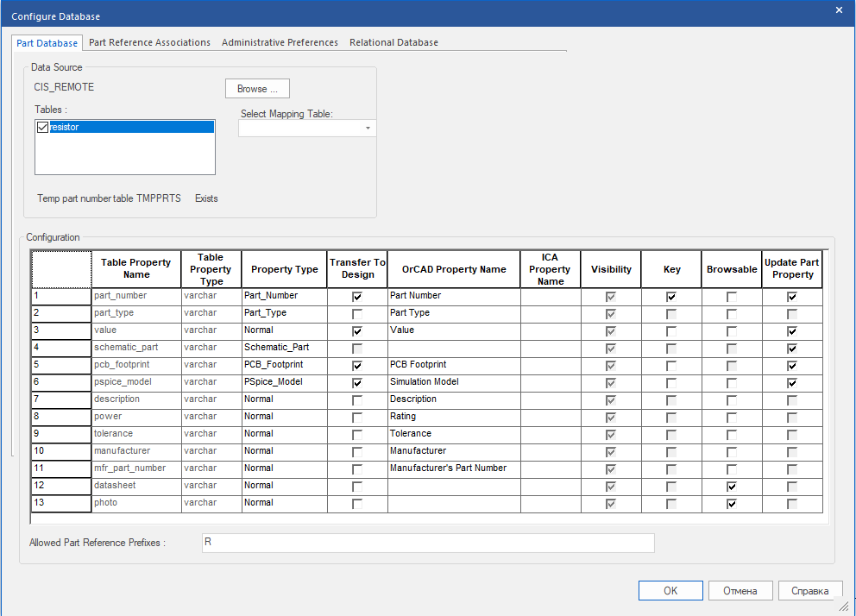Image resolution: width=856 pixels, height=616 pixels.
Task: Close the Configure Database dialog
Action: tap(839, 9)
